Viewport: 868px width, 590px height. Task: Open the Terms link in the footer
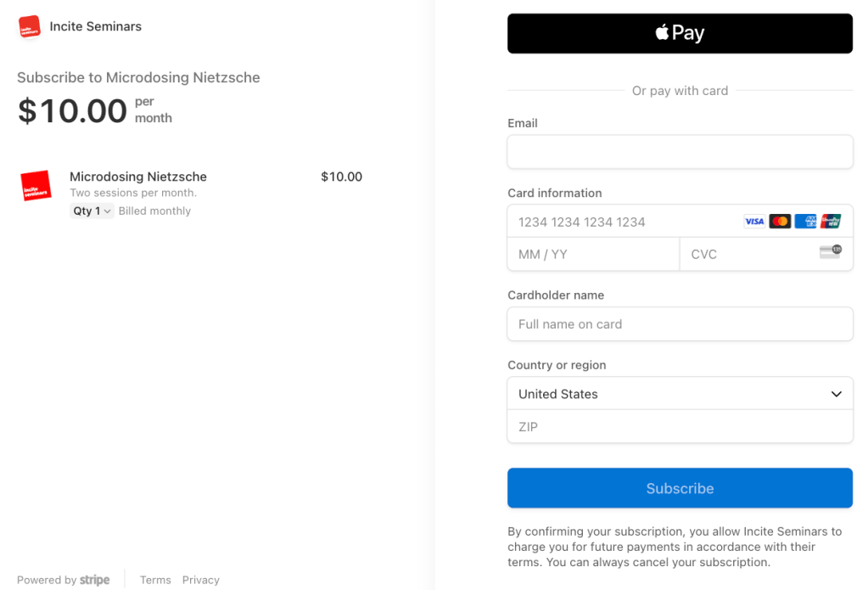(155, 580)
